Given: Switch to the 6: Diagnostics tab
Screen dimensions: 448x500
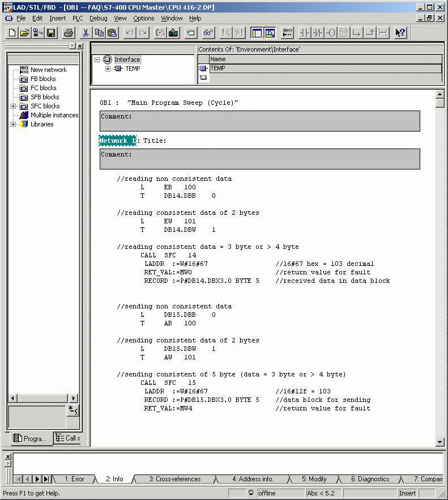Looking at the screenshot, I should pyautogui.click(x=370, y=479).
